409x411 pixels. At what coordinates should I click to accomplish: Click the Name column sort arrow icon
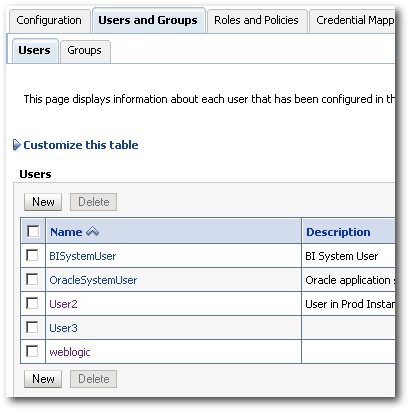[x=92, y=231]
